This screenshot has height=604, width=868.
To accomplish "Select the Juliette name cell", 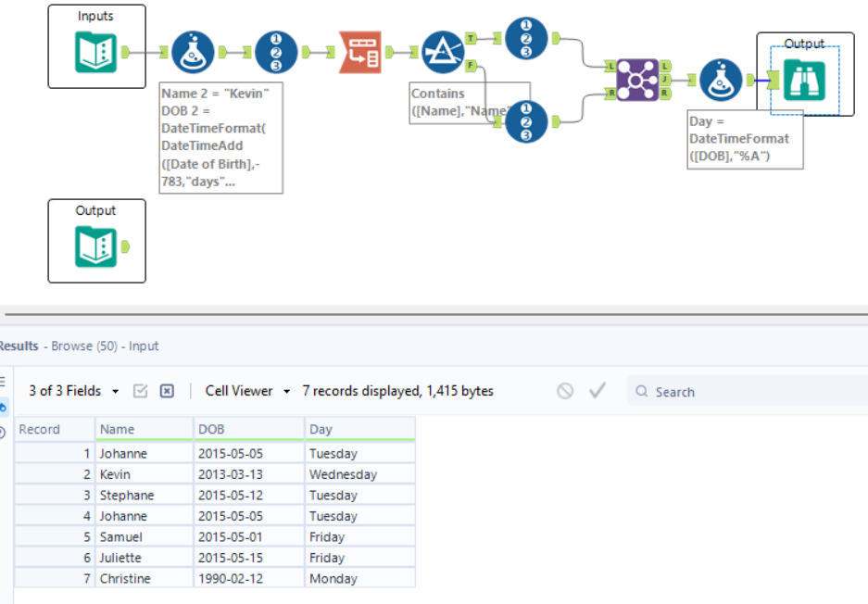I will (x=144, y=558).
